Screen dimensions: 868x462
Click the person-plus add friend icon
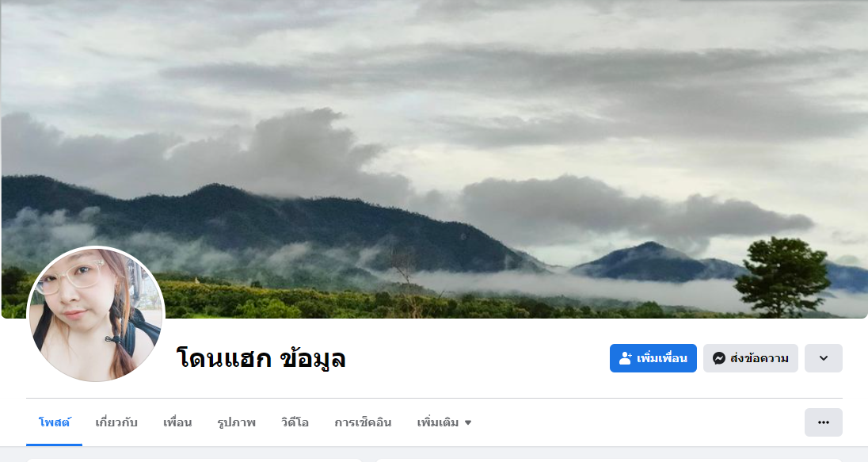[626, 358]
